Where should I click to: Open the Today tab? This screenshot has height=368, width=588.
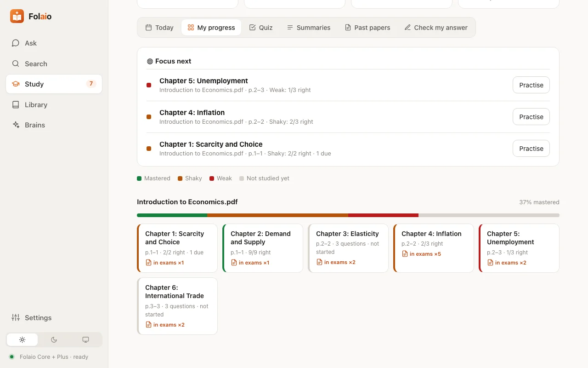pos(159,28)
